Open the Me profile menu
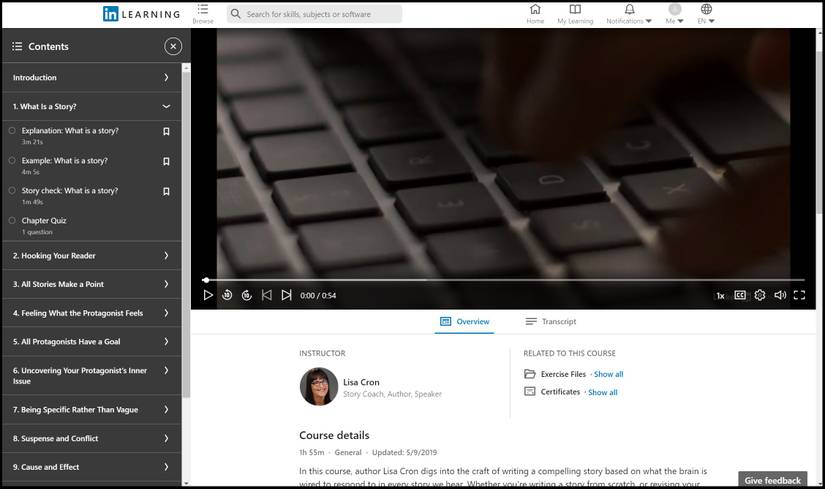Image resolution: width=825 pixels, height=489 pixels. tap(675, 14)
